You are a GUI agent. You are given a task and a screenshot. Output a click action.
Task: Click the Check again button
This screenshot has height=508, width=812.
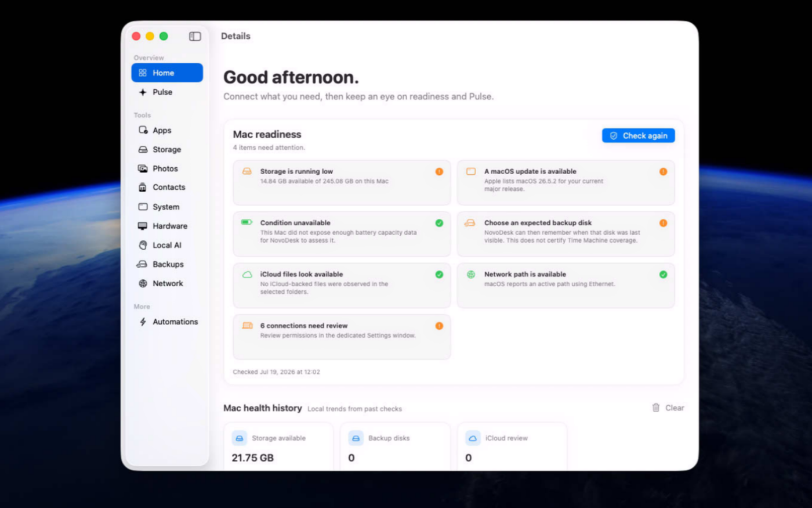tap(638, 135)
